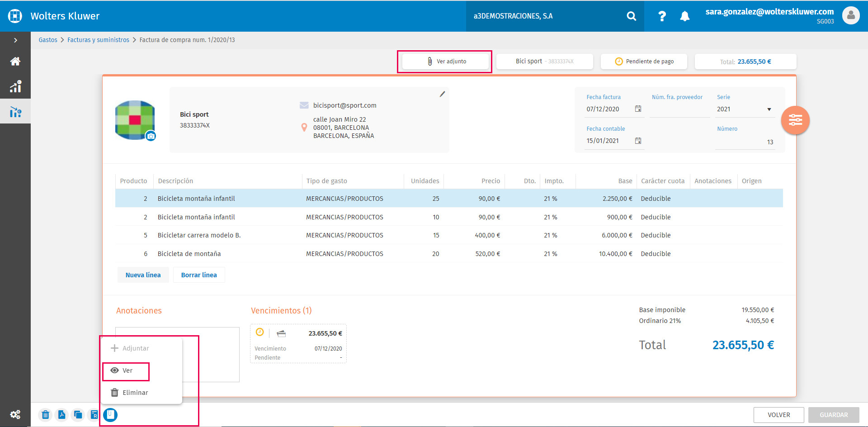The height and width of the screenshot is (427, 868).
Task: Open the Fecha contable calendar picker
Action: 638,141
